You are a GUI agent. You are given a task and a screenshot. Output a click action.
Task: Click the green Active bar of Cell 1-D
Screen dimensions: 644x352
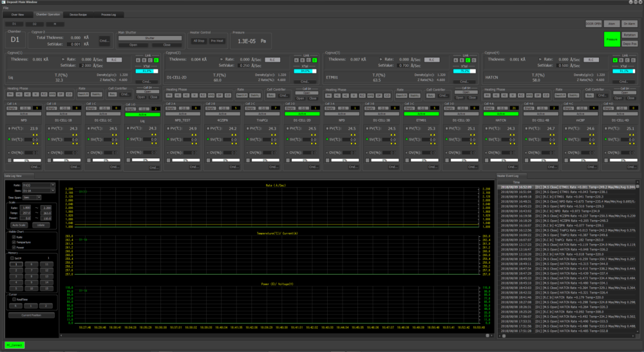point(142,115)
